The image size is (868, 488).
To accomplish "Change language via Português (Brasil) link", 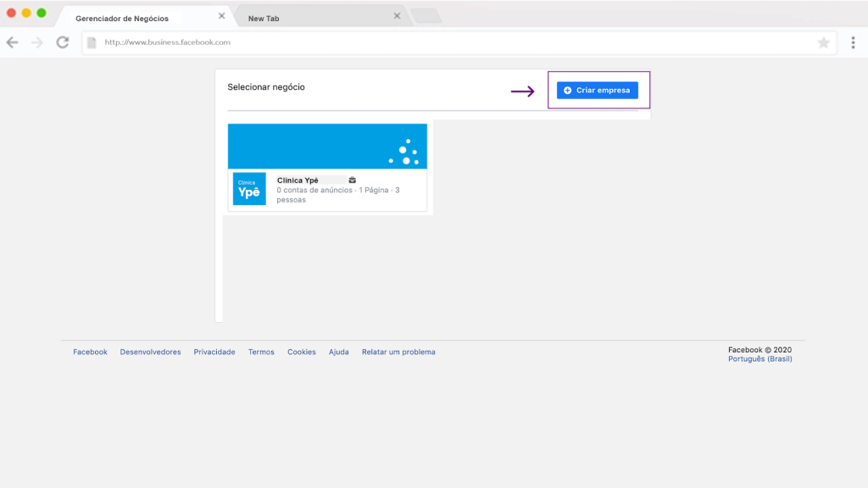I will click(759, 359).
